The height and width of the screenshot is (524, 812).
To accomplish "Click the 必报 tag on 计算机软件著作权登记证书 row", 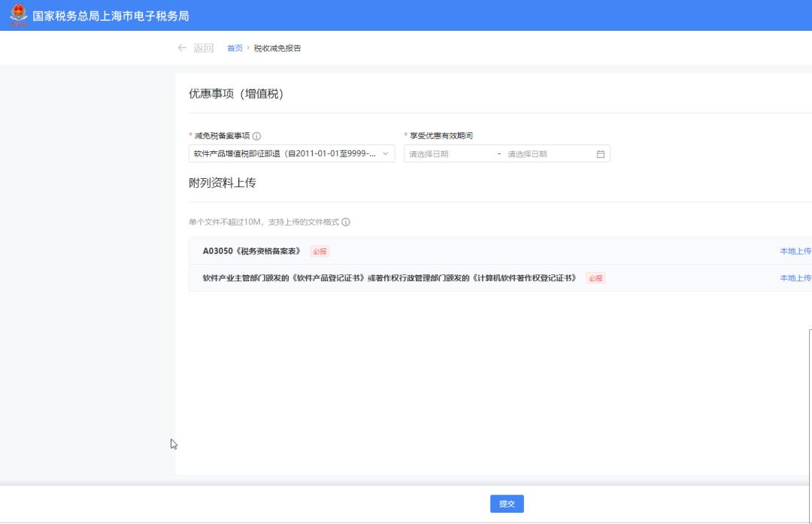I will point(596,278).
